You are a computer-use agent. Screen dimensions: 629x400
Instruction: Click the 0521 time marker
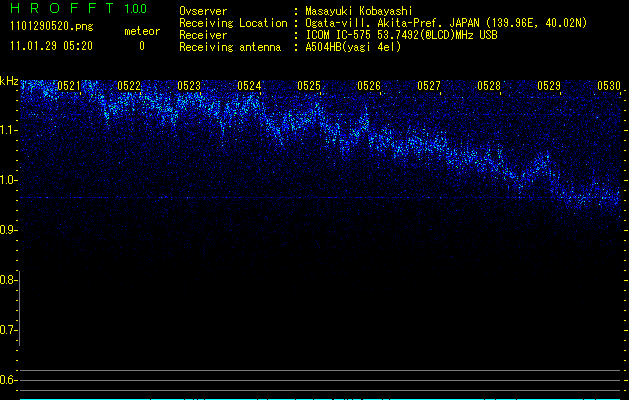[69, 86]
